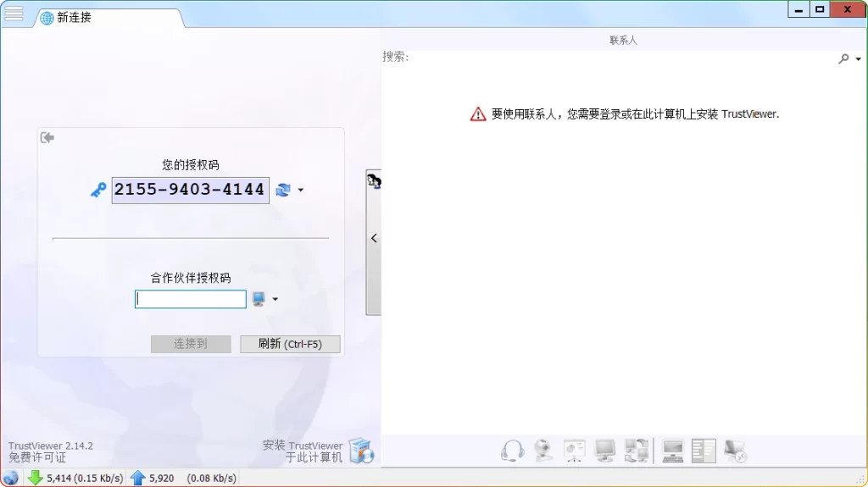Click the monitor screen view icon
This screenshot has width=868, height=487.
(604, 451)
